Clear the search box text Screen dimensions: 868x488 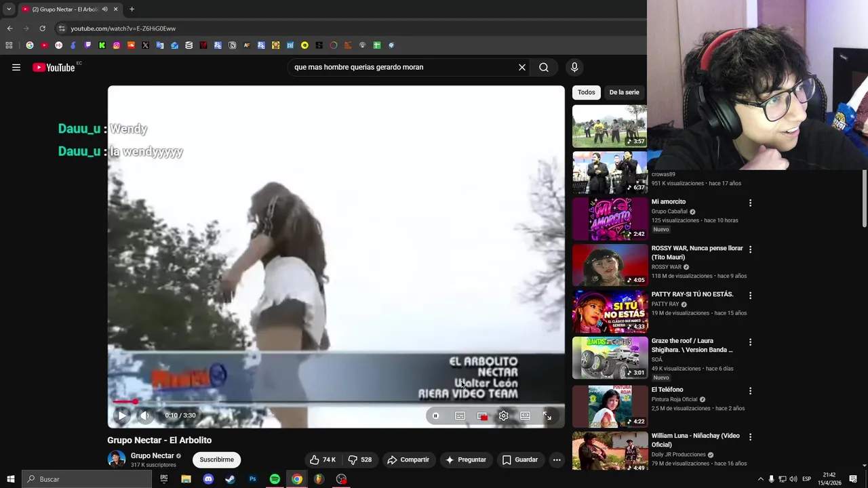coord(522,67)
